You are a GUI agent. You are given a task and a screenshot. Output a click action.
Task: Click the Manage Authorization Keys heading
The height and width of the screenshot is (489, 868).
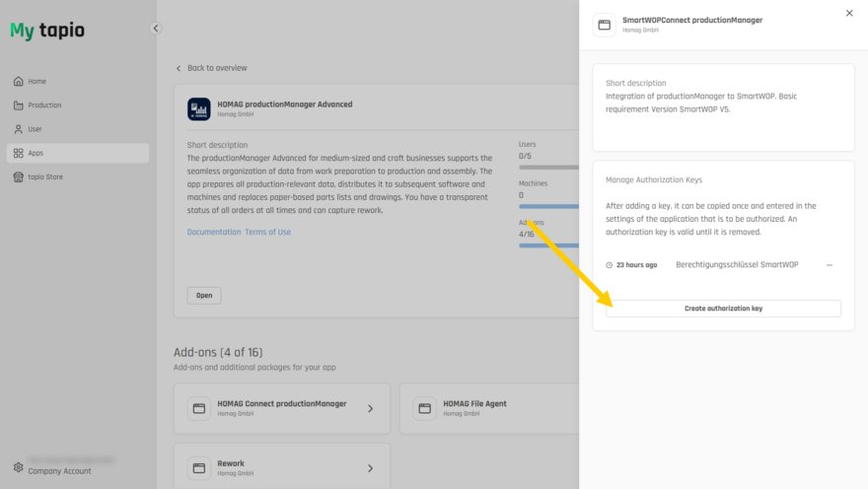click(x=654, y=179)
